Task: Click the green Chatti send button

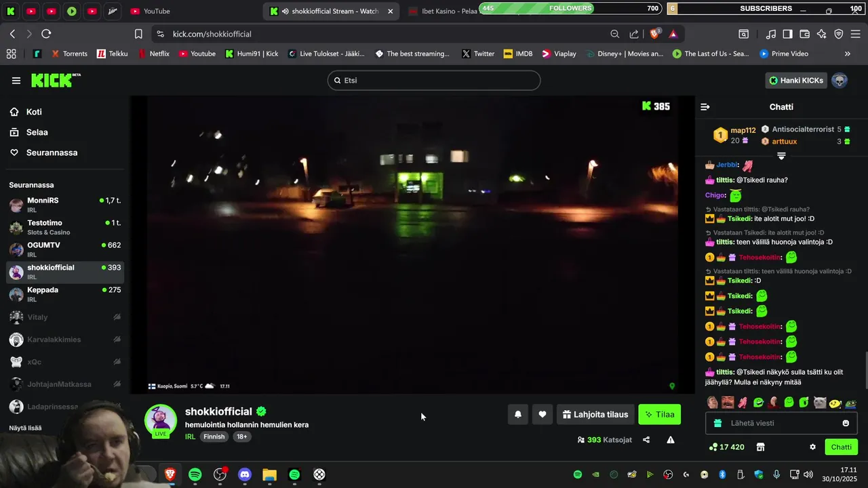Action: [x=841, y=447]
